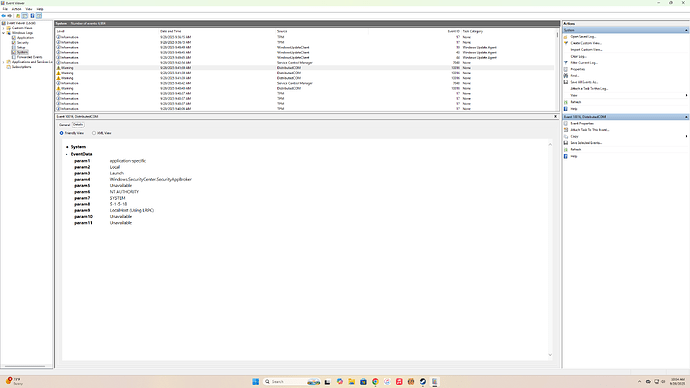Viewport: 690px width, 388px height.
Task: Open Microsoft Store from the taskbar
Action: (x=363, y=381)
